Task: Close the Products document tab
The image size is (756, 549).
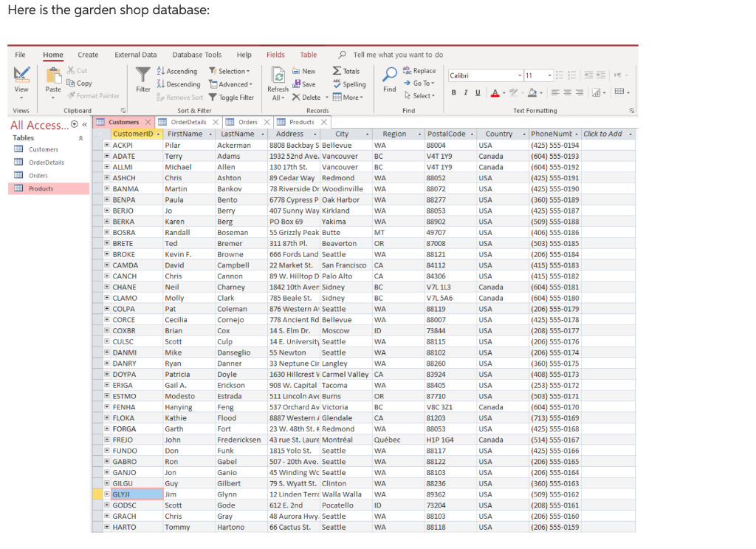Action: (324, 122)
